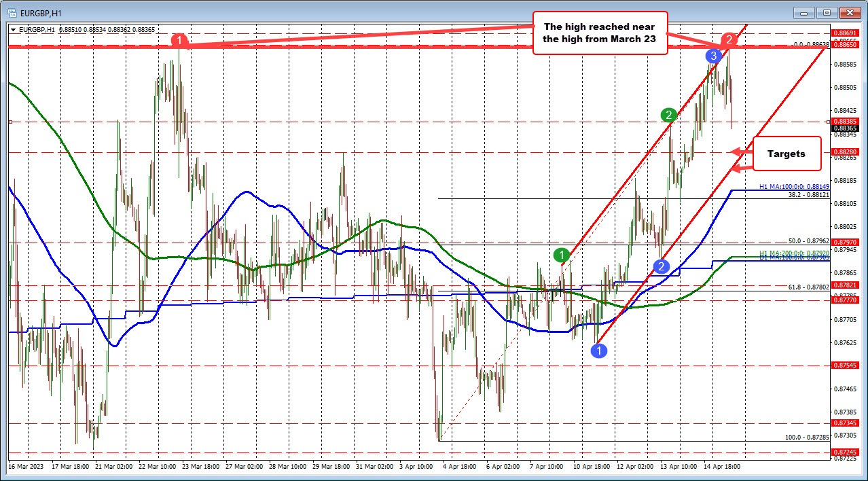
Task: Click the '17 Mar 18:00' time label
Action: tap(69, 468)
